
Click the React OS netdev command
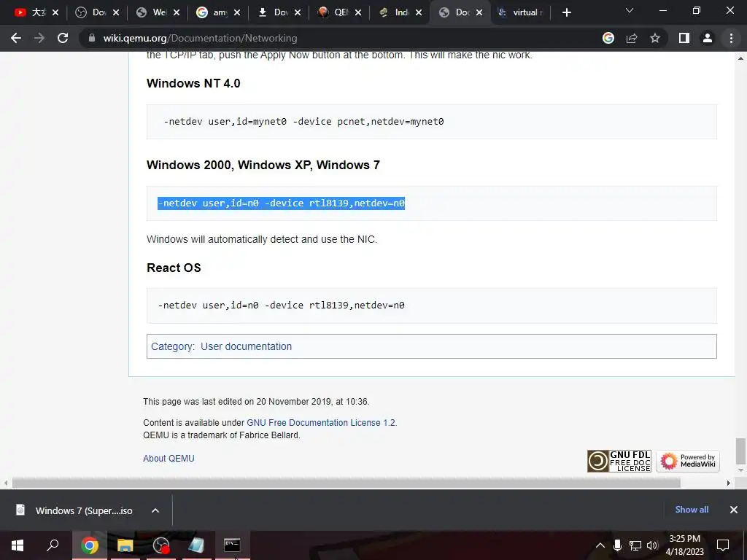click(x=281, y=306)
